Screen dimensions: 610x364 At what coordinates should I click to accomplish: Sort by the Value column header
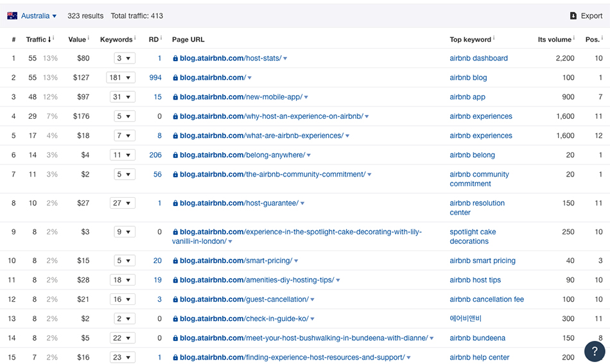(x=76, y=39)
